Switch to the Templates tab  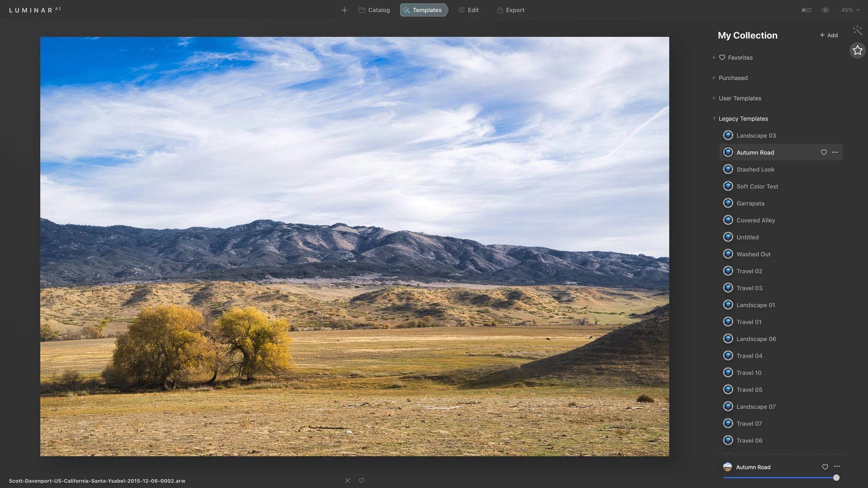click(424, 10)
